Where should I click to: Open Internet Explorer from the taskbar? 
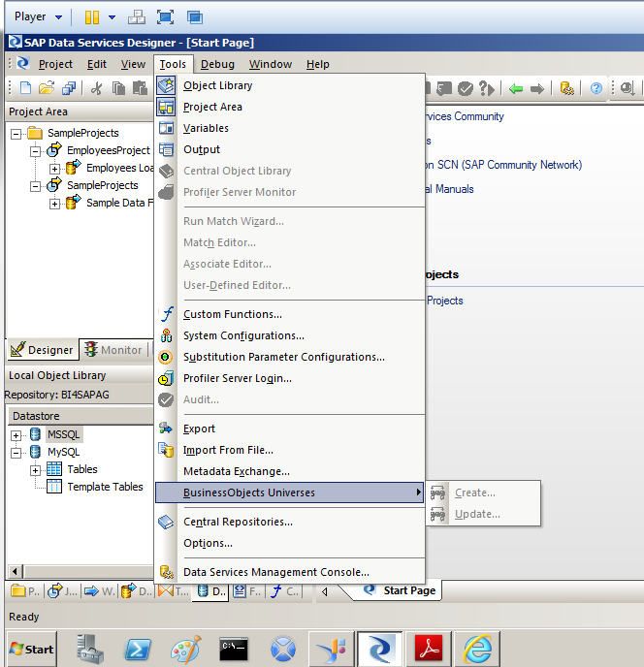pyautogui.click(x=477, y=650)
